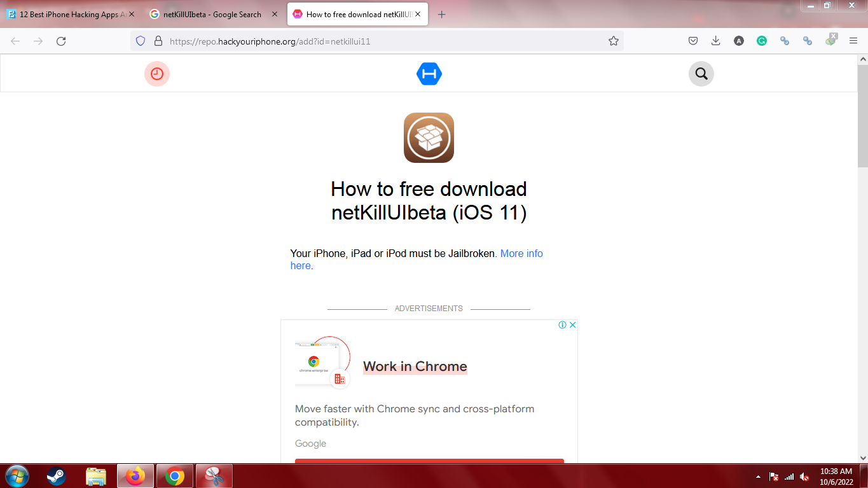
Task: Click the Action Center flag tray icon
Action: [774, 477]
